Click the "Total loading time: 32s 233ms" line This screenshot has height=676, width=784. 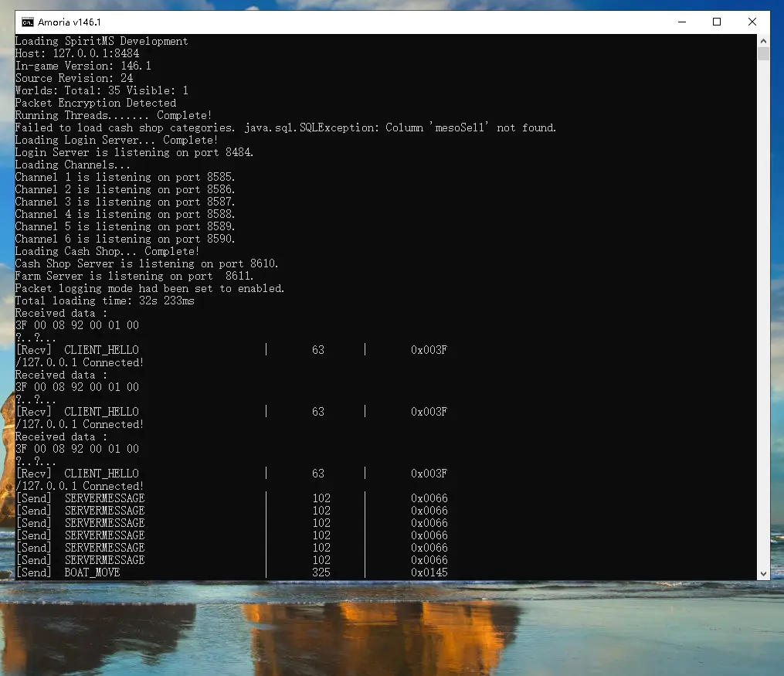[104, 301]
